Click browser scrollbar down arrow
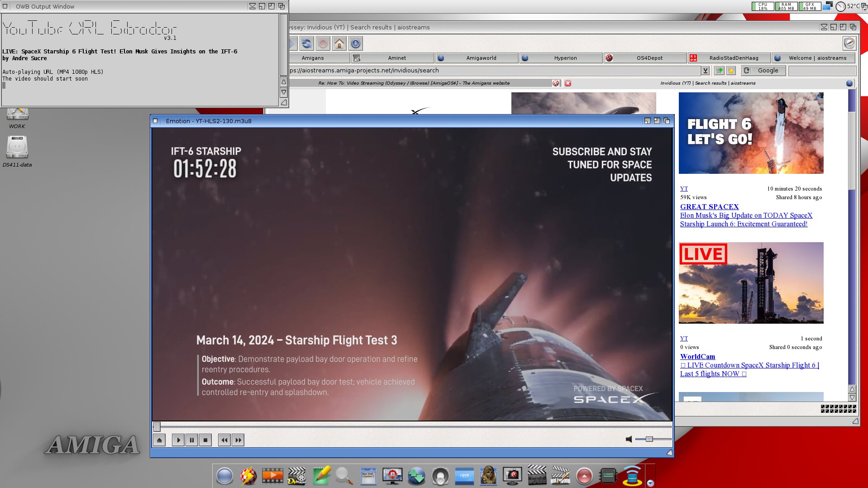 852,397
